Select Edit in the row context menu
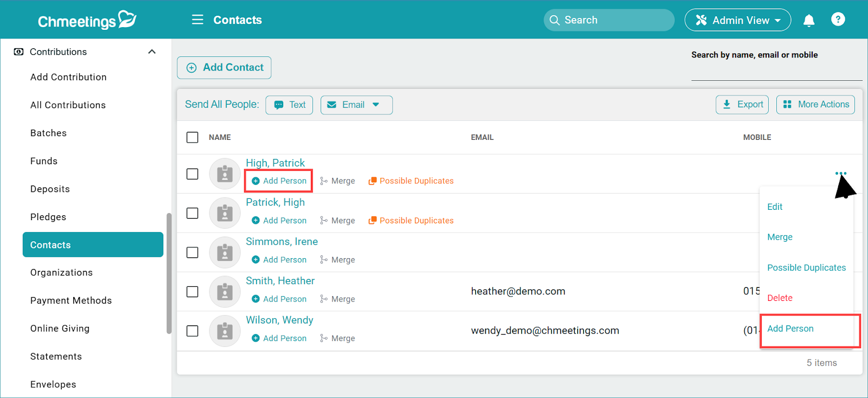868x398 pixels. click(775, 207)
